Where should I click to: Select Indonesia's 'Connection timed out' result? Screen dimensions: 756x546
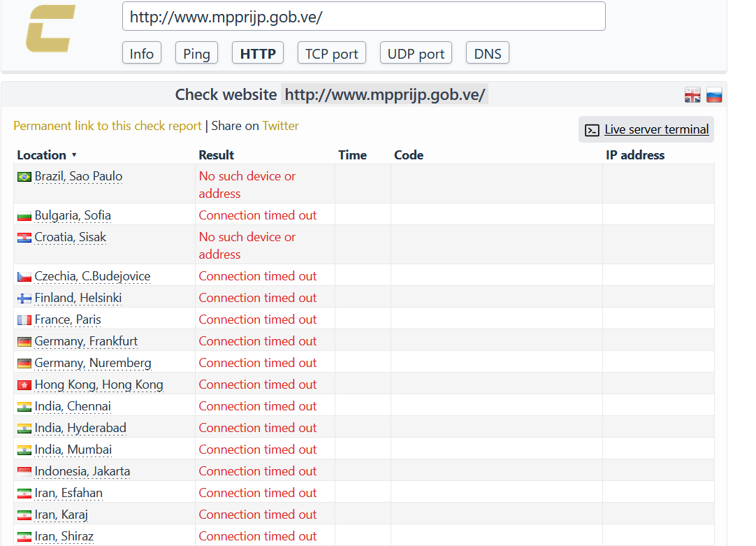pyautogui.click(x=258, y=471)
